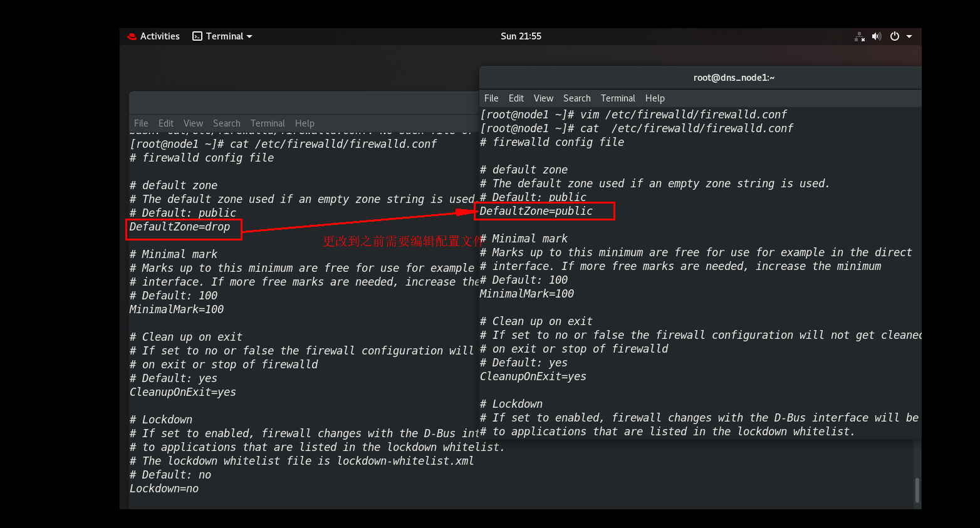Click the Red Hat logo icon
This screenshot has width=980, height=528.
[132, 36]
